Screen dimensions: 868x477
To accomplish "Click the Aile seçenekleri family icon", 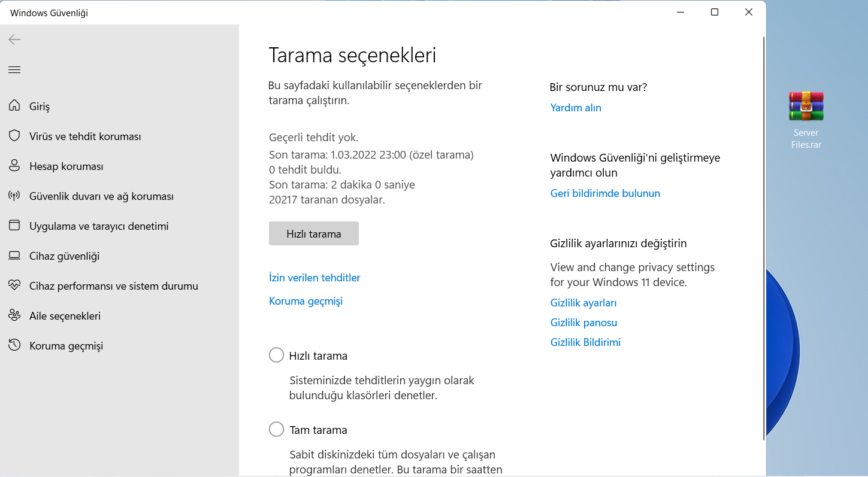I will click(14, 315).
